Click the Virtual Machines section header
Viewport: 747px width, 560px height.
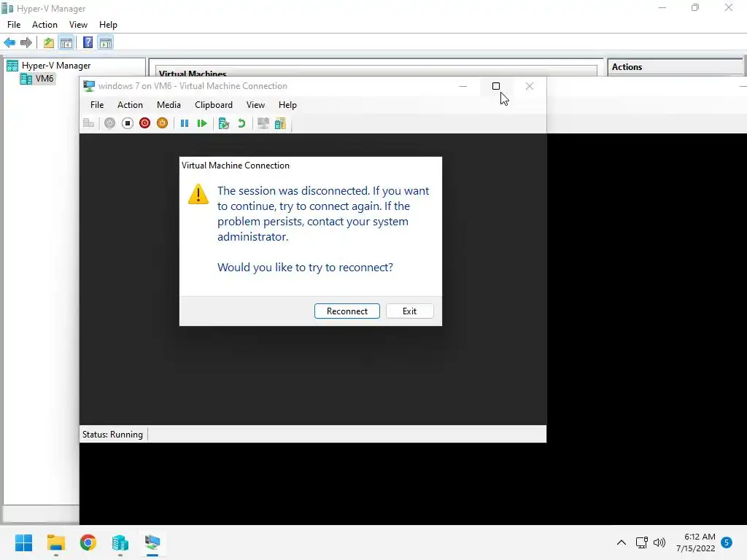coord(193,74)
